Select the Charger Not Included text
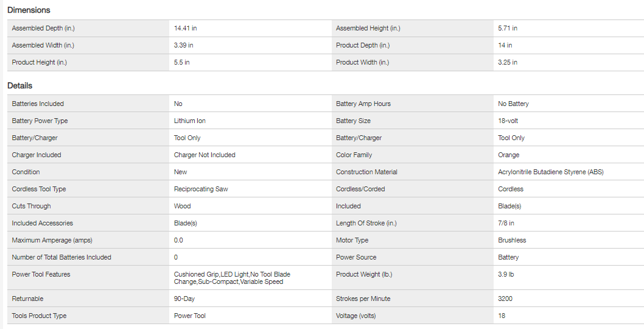Image resolution: width=644 pixels, height=329 pixels. click(205, 155)
